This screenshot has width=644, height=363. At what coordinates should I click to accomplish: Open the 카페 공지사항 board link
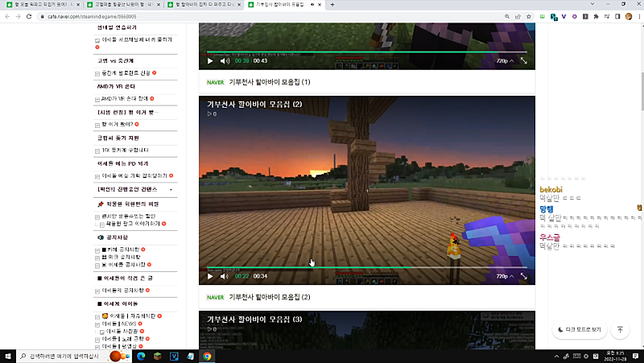coord(120,250)
